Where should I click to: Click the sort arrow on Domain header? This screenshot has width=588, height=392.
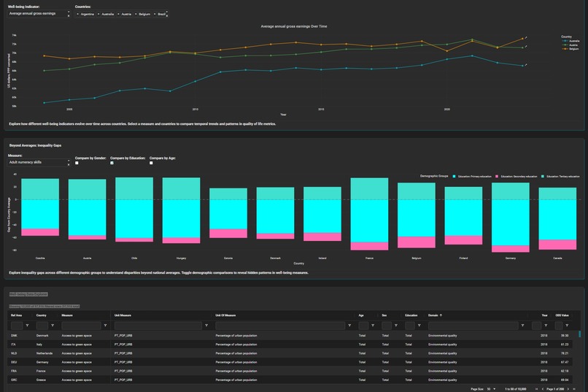coord(441,315)
